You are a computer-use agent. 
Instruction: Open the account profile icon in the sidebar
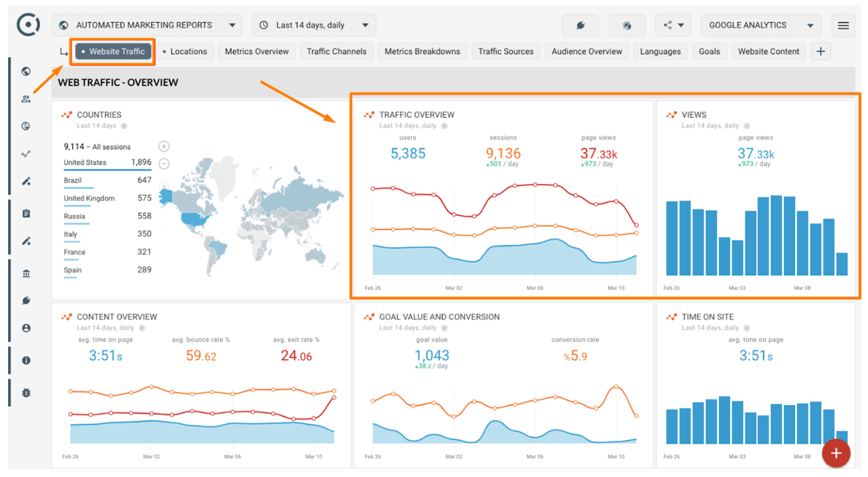click(x=26, y=328)
